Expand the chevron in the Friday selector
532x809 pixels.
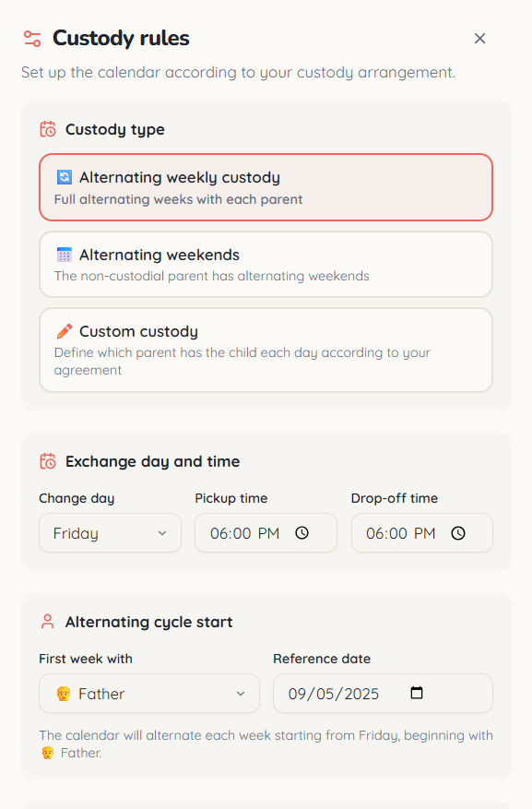(x=162, y=533)
